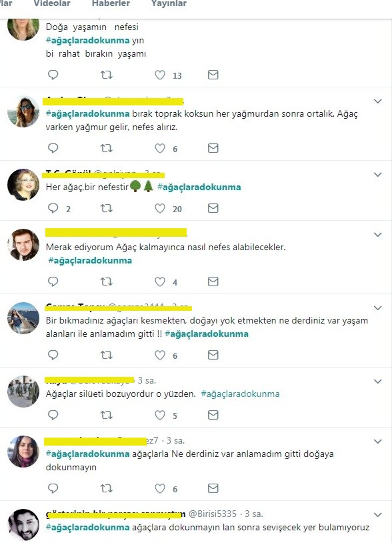Open #ağaçlaradokunma hashtag in "Her ağaç" tweet

[x=199, y=187]
